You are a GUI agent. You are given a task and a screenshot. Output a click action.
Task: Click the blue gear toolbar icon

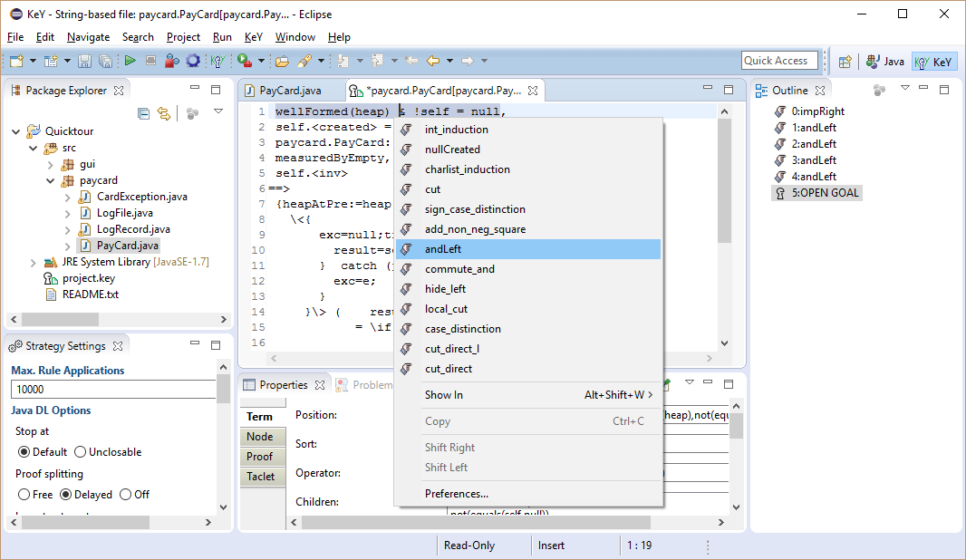coord(193,61)
